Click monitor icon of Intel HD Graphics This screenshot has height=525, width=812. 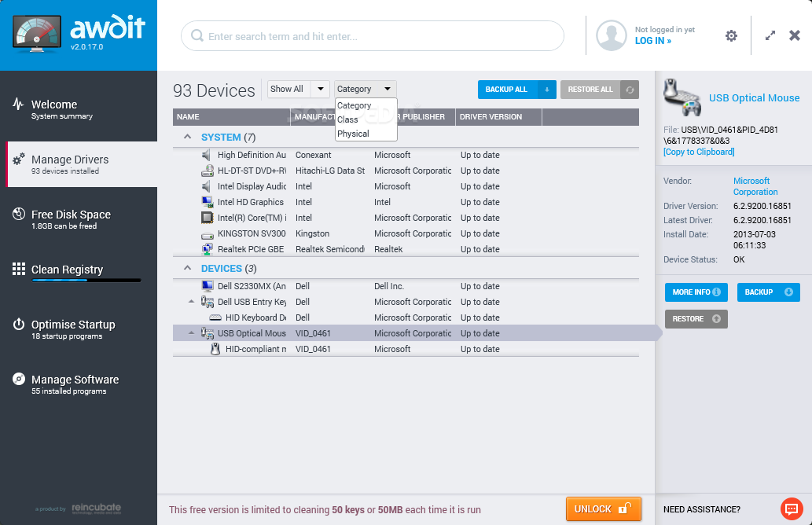click(x=208, y=202)
